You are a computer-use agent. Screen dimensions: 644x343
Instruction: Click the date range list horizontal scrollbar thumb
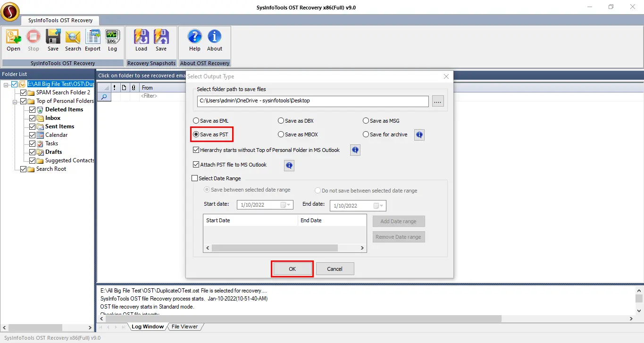275,248
